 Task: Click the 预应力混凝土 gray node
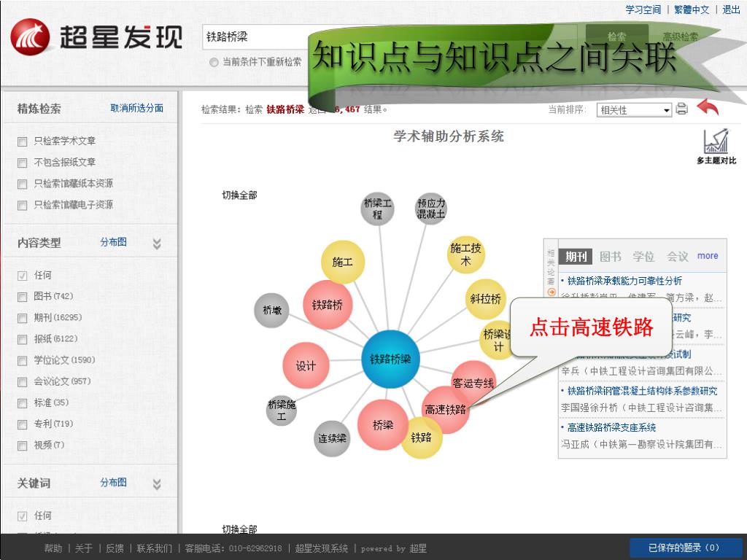(x=430, y=209)
